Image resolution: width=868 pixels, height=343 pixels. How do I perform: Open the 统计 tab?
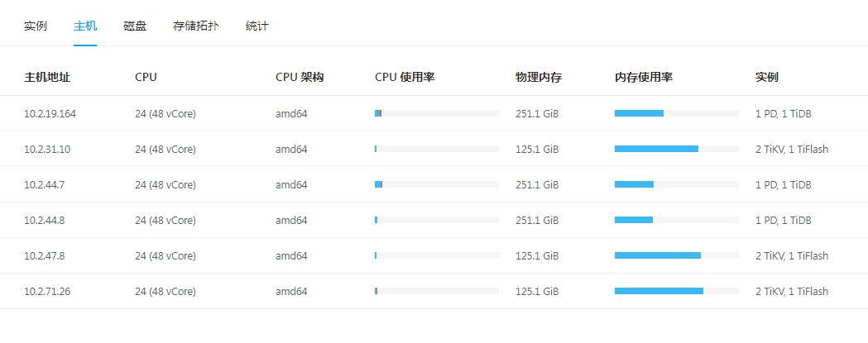[x=257, y=26]
